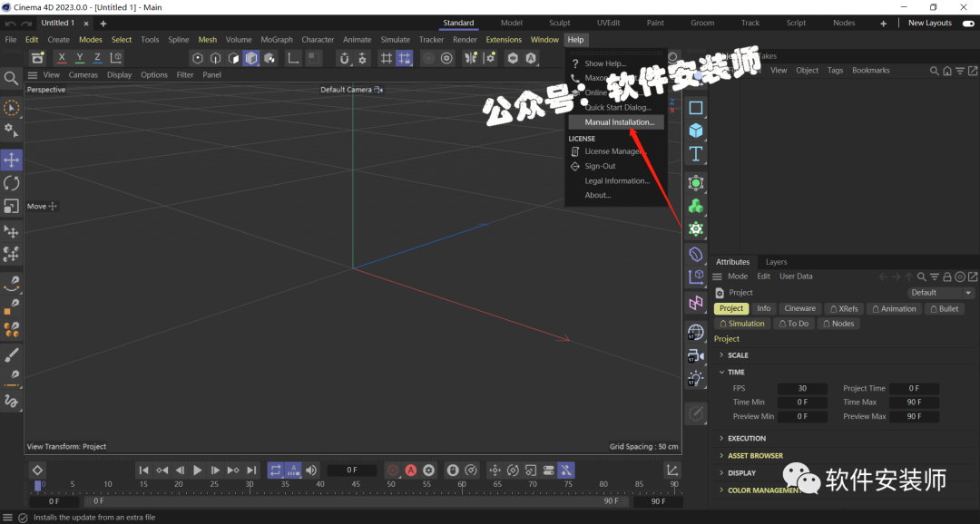The width and height of the screenshot is (980, 524).
Task: Open the Mode menu in Attributes
Action: [738, 277]
